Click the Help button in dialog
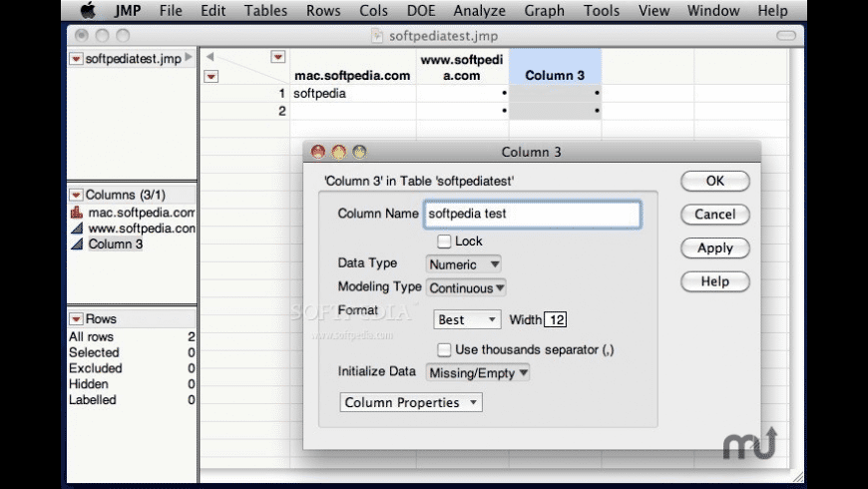The width and height of the screenshot is (868, 489). point(714,281)
